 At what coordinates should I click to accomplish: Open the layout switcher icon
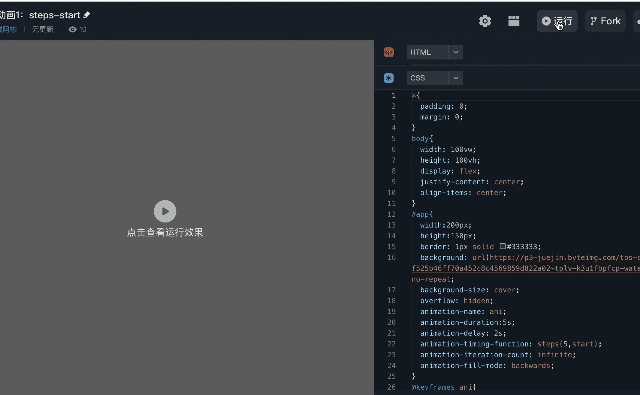[513, 21]
